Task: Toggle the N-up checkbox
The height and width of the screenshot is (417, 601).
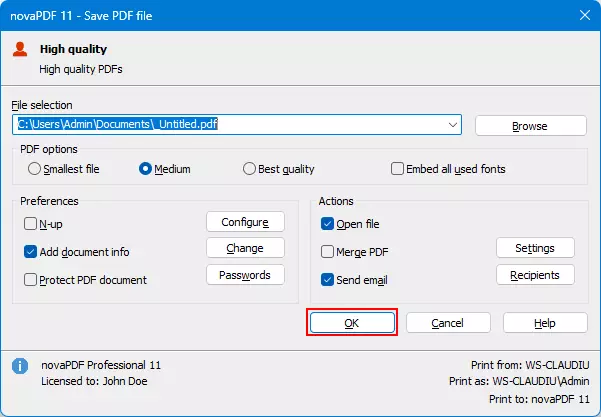Action: [x=30, y=224]
